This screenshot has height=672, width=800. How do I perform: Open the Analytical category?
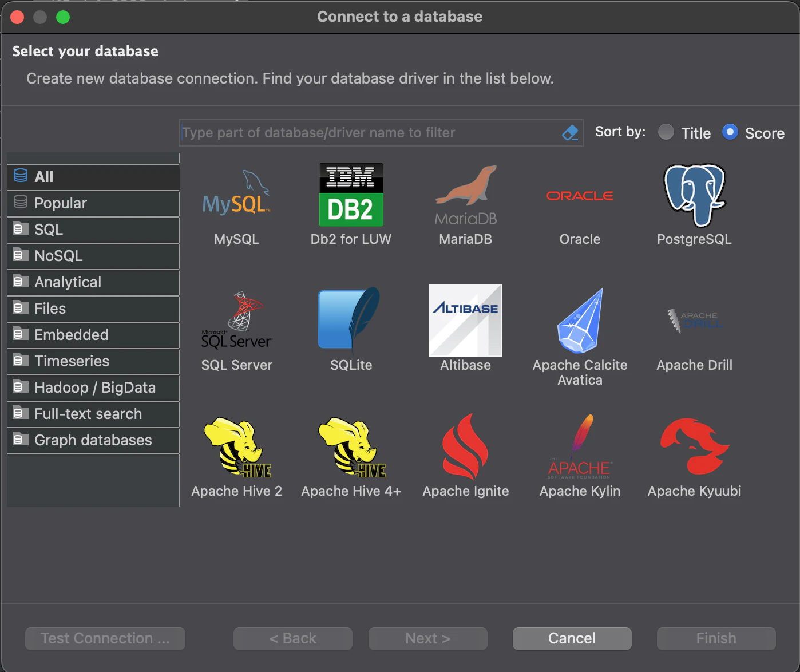[93, 282]
